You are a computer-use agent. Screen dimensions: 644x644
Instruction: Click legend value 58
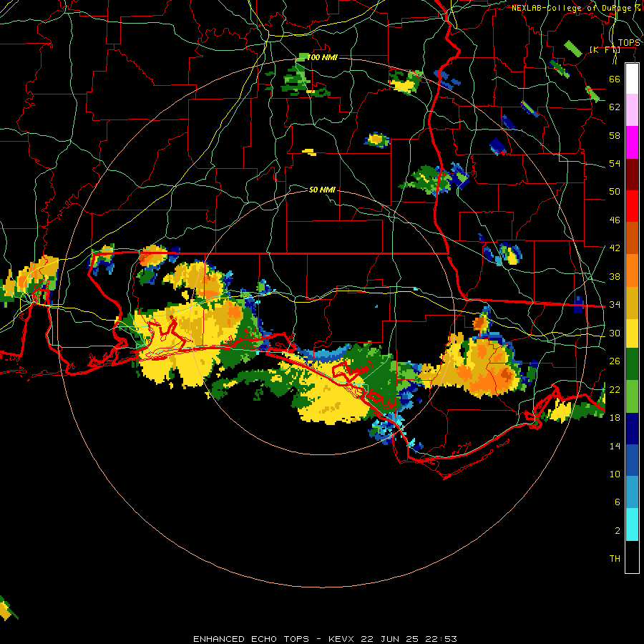coord(615,135)
